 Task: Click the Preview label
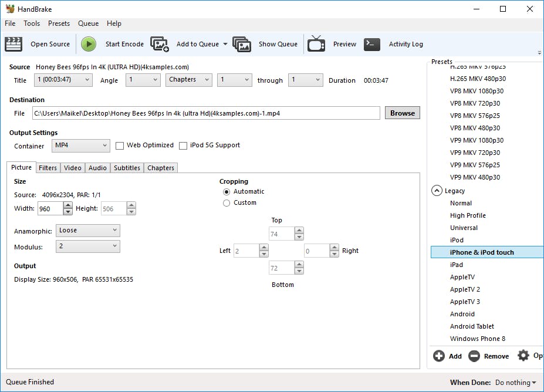(x=344, y=44)
